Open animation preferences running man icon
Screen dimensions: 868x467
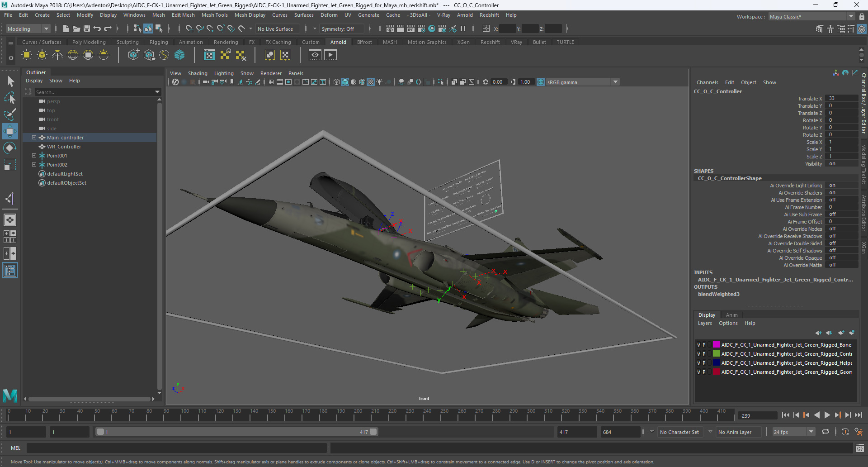[859, 432]
